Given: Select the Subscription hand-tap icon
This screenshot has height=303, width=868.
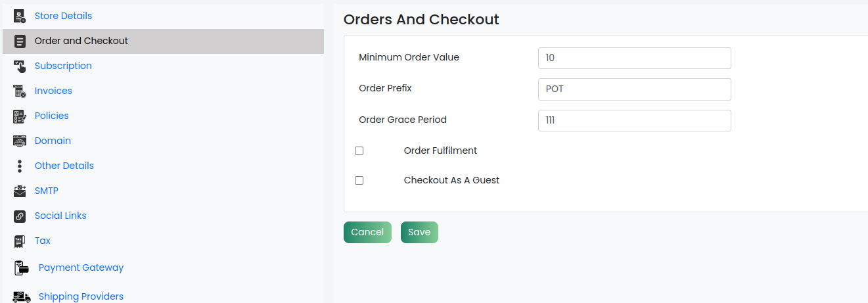Looking at the screenshot, I should point(20,66).
